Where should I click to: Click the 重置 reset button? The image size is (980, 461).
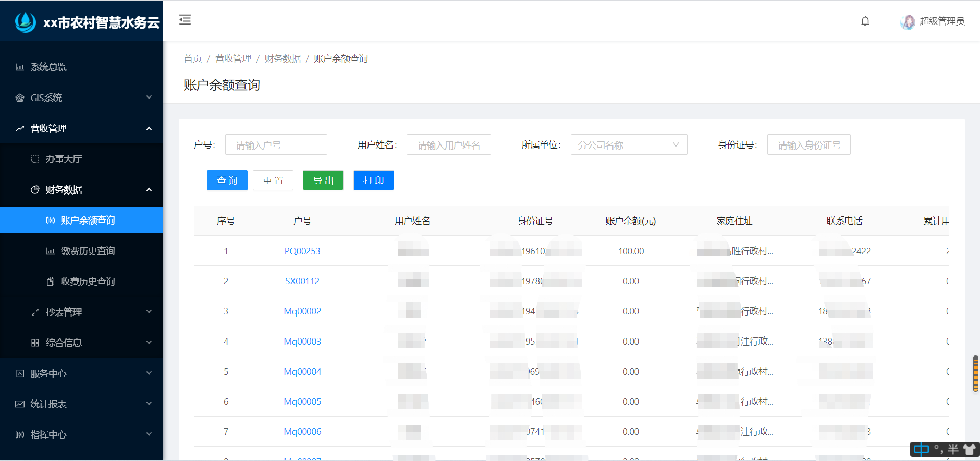[x=273, y=180]
